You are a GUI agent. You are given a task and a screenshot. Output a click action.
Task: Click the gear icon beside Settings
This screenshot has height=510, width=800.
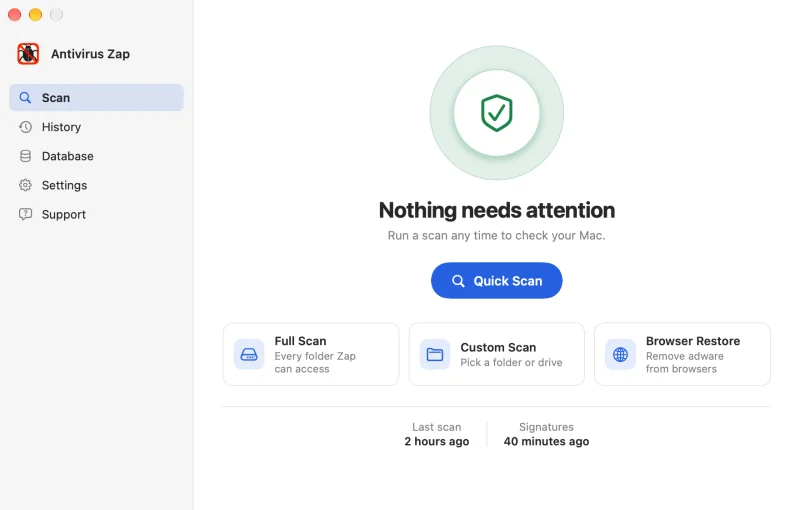[x=25, y=185]
